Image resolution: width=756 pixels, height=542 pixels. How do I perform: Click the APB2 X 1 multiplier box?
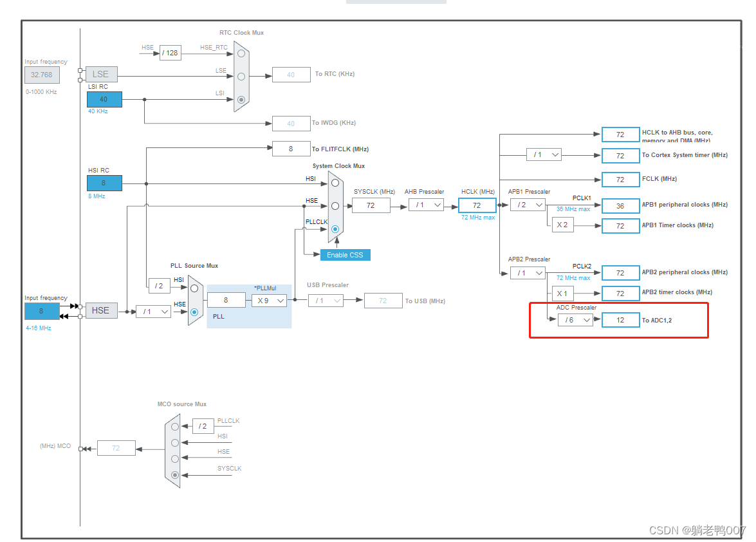tap(563, 294)
